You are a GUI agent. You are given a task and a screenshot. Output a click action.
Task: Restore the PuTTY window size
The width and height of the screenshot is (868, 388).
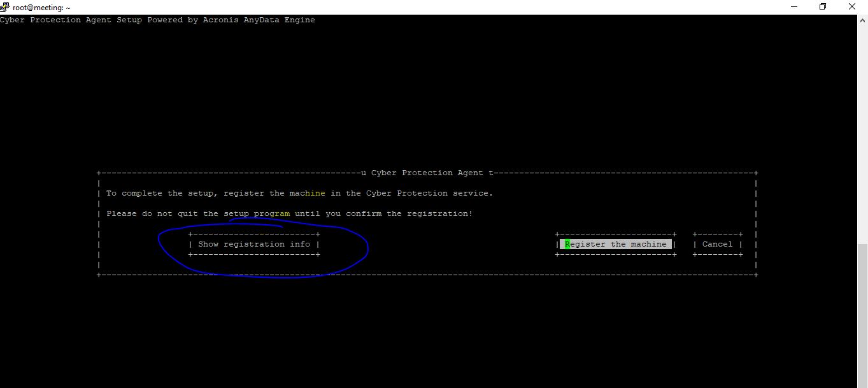[x=822, y=6]
